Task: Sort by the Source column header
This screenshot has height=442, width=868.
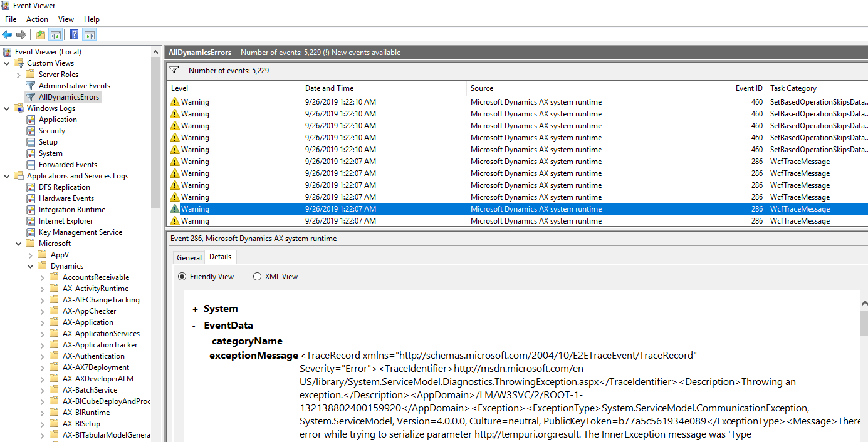Action: click(562, 88)
